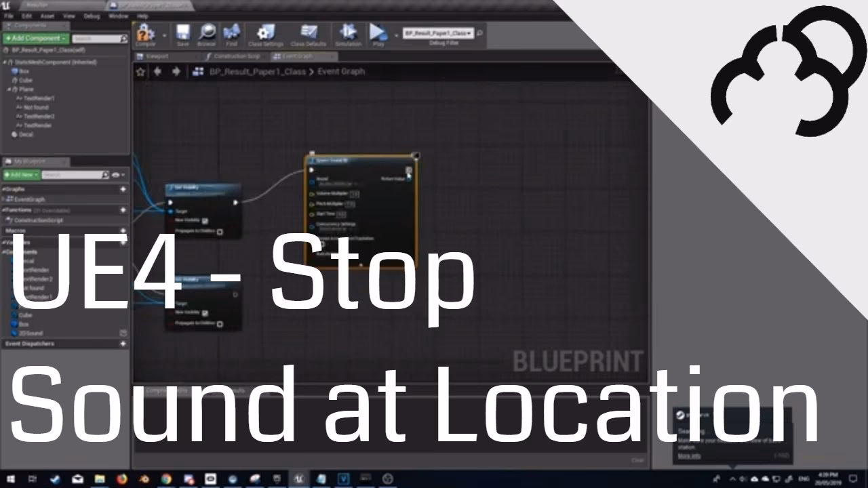The height and width of the screenshot is (488, 868).
Task: Toggle Propagate to Children on upper Set Visibility node
Action: pyautogui.click(x=220, y=232)
